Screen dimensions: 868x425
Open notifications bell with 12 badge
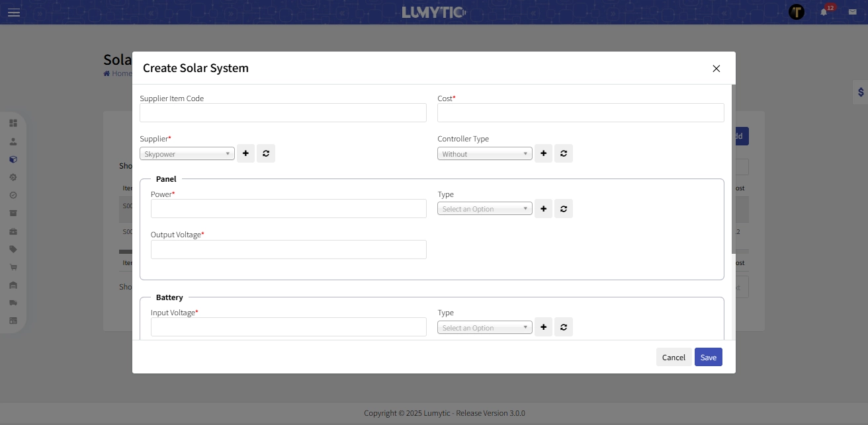[824, 12]
